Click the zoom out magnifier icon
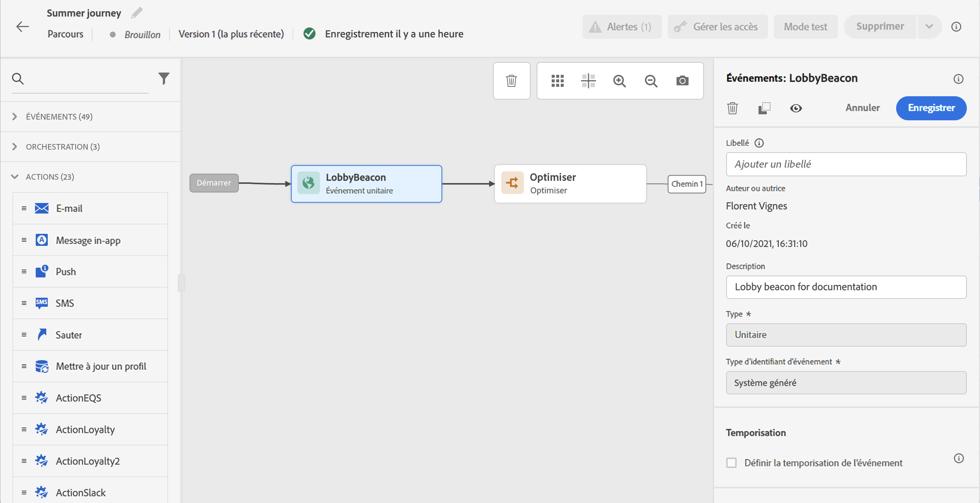This screenshot has height=503, width=980. 651,80
